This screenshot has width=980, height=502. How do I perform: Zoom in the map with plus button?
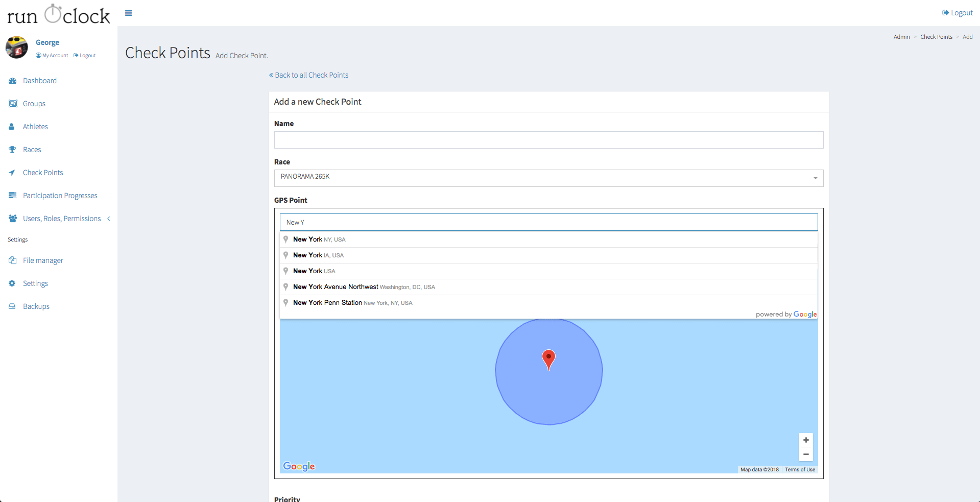(806, 440)
